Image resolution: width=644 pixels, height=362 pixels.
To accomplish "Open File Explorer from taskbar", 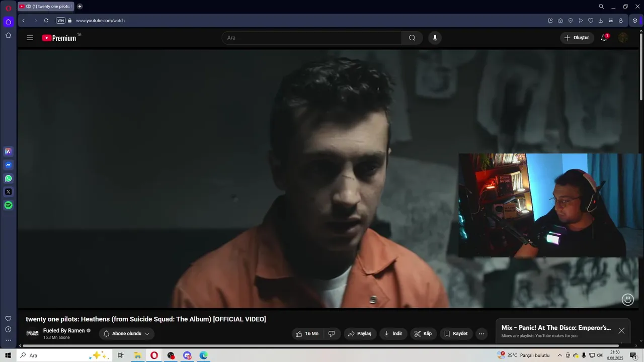I will 137,355.
